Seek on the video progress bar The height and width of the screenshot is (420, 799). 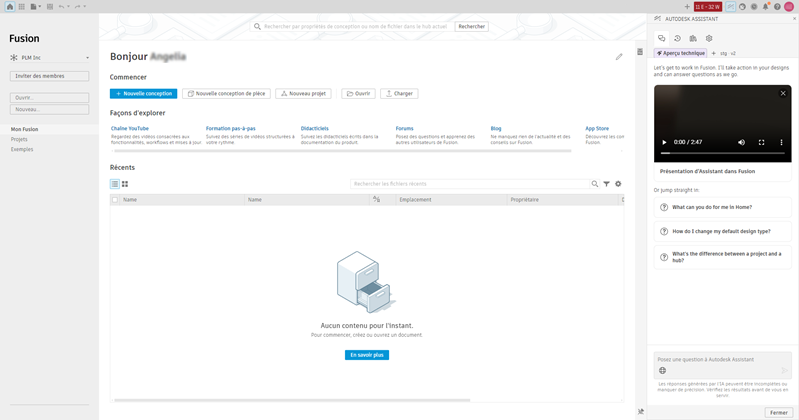pos(723,153)
